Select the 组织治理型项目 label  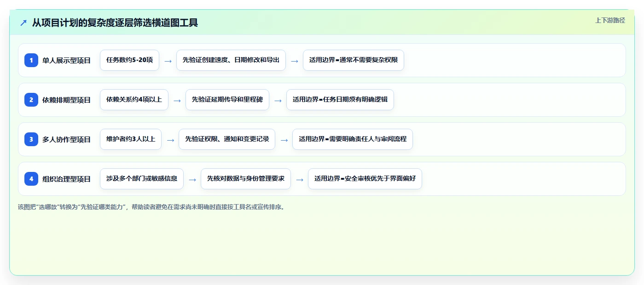(x=67, y=179)
